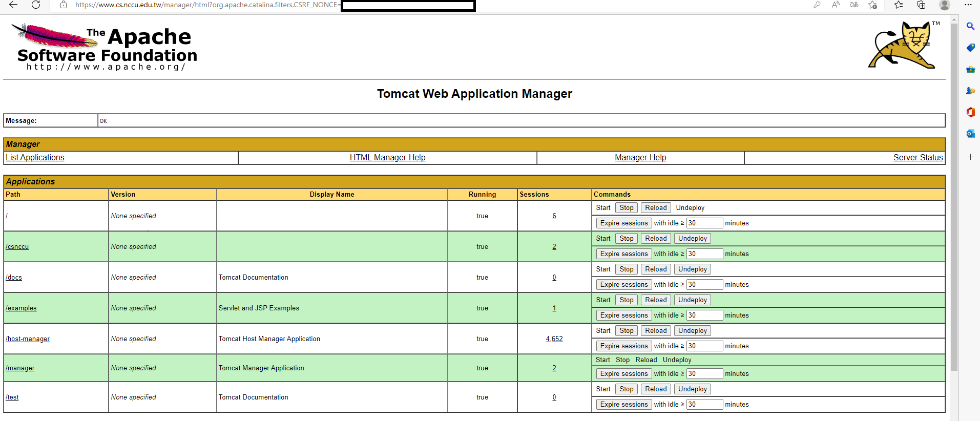Image resolution: width=980 pixels, height=421 pixels.
Task: Expire sessions for /test
Action: (624, 404)
